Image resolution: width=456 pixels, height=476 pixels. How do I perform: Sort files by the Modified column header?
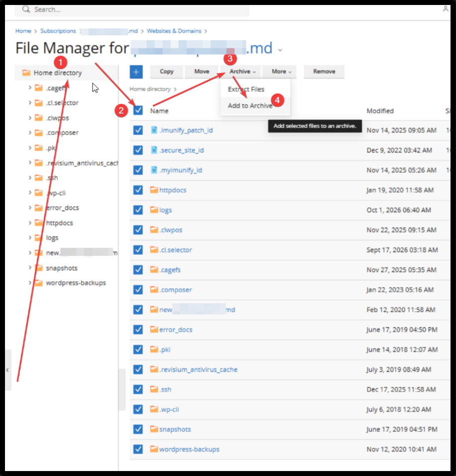(x=380, y=111)
